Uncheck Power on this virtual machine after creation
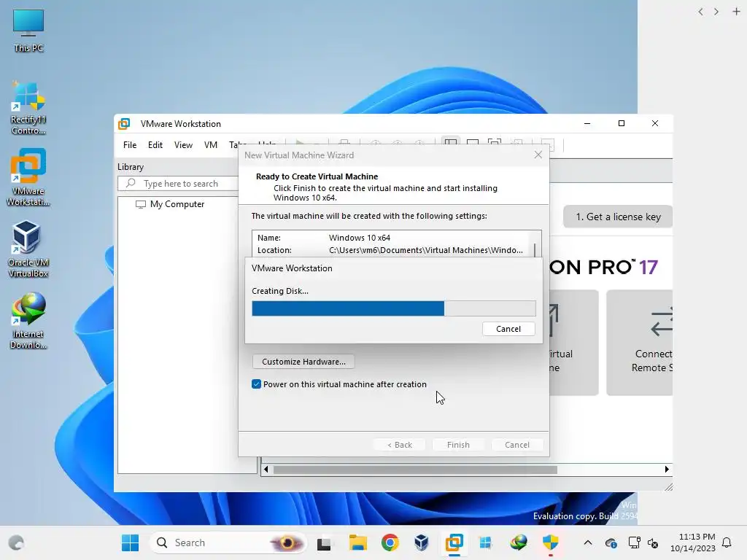Image resolution: width=747 pixels, height=560 pixels. point(256,384)
